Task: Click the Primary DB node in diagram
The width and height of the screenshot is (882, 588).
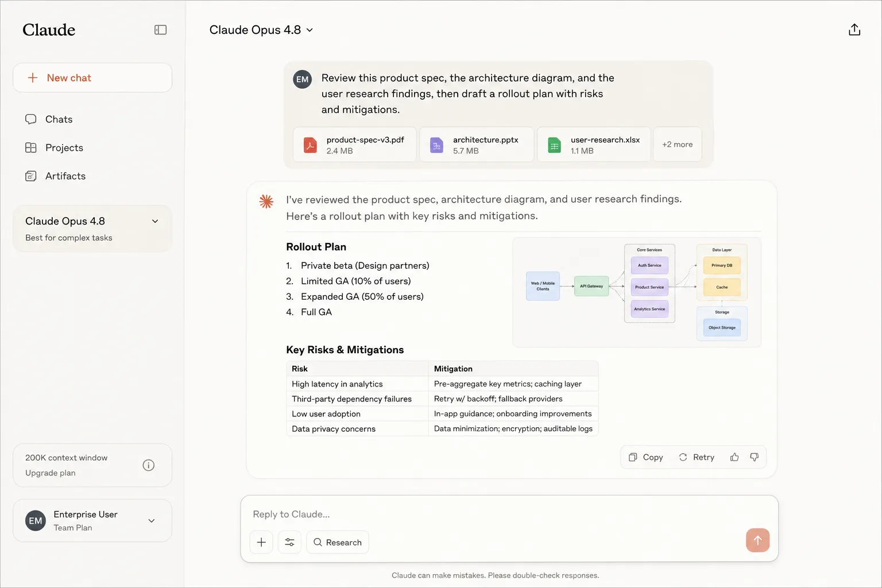Action: coord(722,265)
